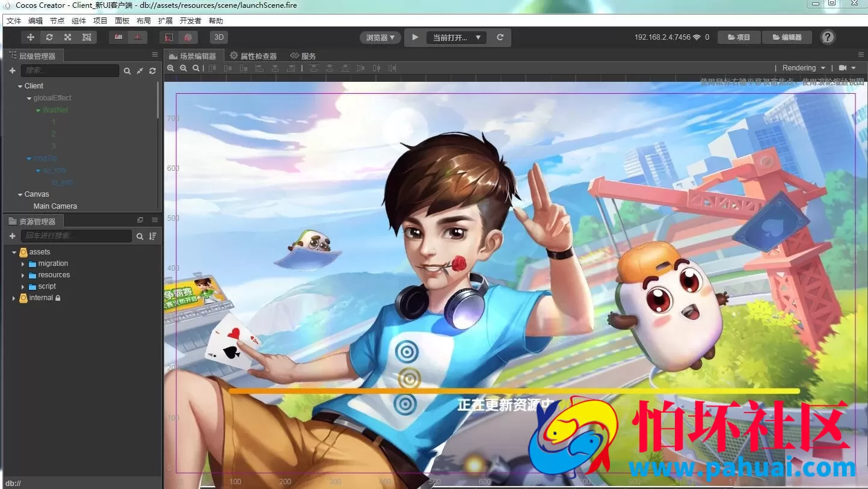Image resolution: width=868 pixels, height=489 pixels.
Task: Click the Play preview button
Action: pos(415,37)
